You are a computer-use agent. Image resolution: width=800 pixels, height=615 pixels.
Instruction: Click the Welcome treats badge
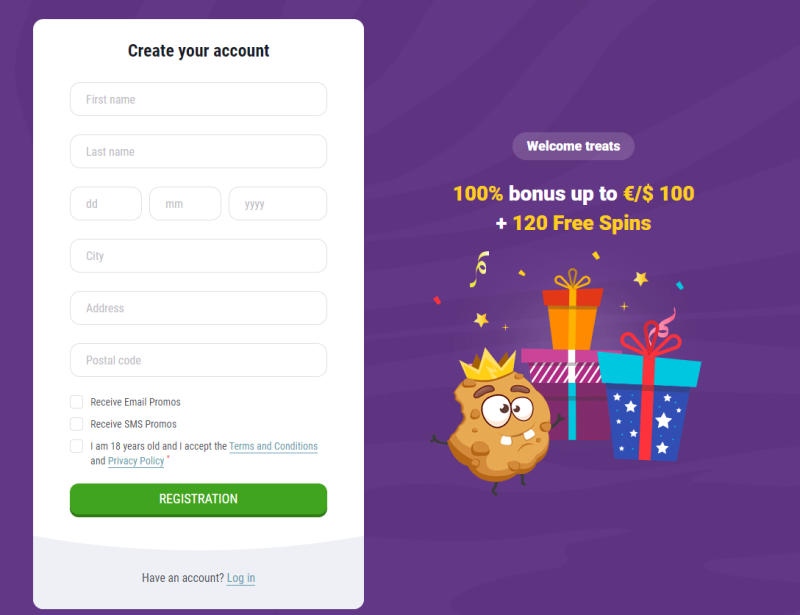click(573, 146)
